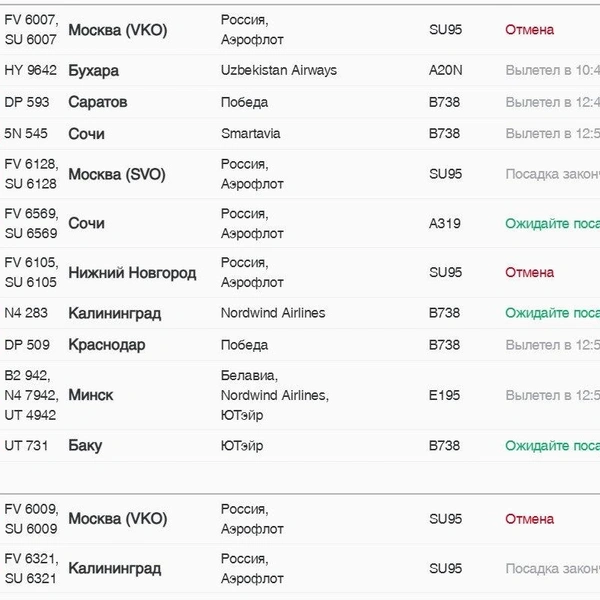Select flight 5N 545 to Сочи
This screenshot has height=600, width=600.
click(x=300, y=134)
